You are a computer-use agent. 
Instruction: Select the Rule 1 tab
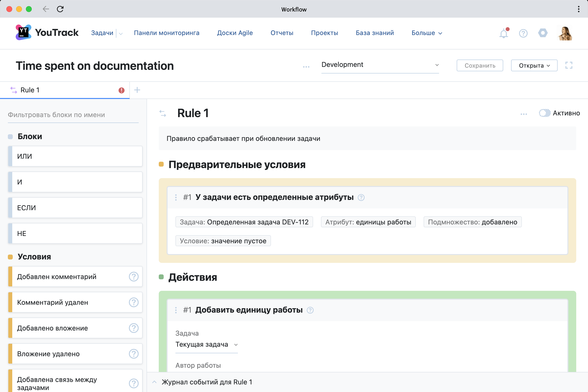(x=30, y=90)
